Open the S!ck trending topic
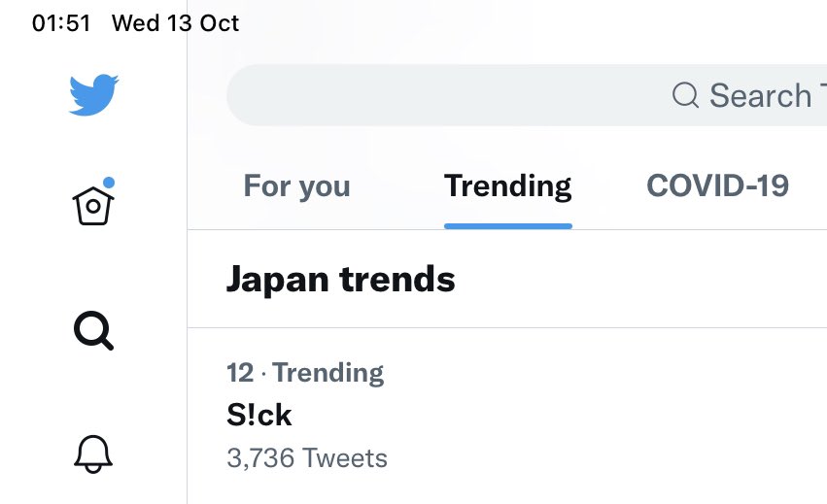The image size is (827, 504). point(259,415)
